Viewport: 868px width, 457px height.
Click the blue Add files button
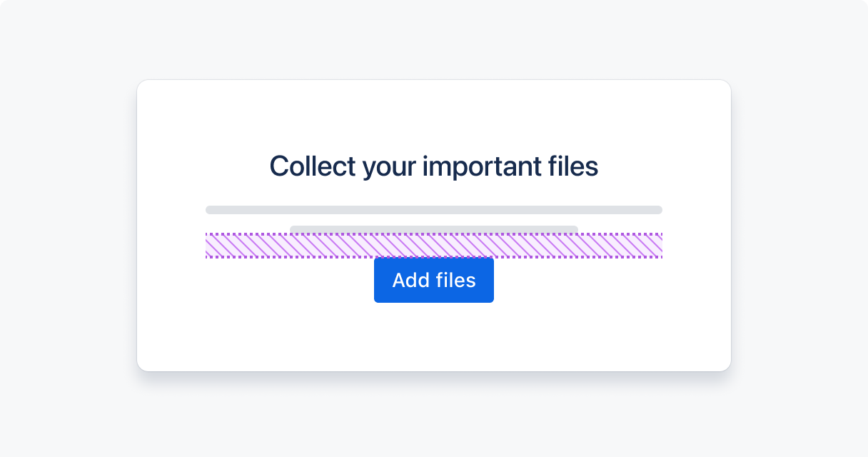(433, 280)
